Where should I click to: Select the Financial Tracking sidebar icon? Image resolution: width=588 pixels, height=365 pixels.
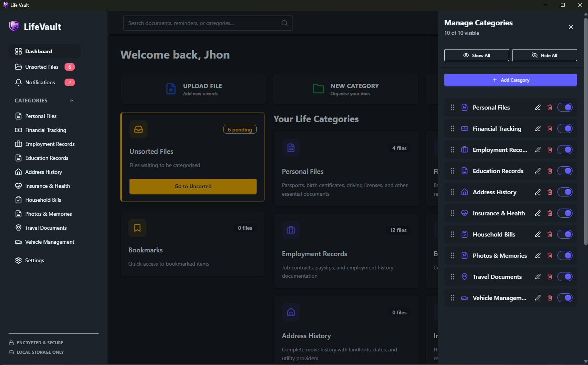[x=18, y=130]
